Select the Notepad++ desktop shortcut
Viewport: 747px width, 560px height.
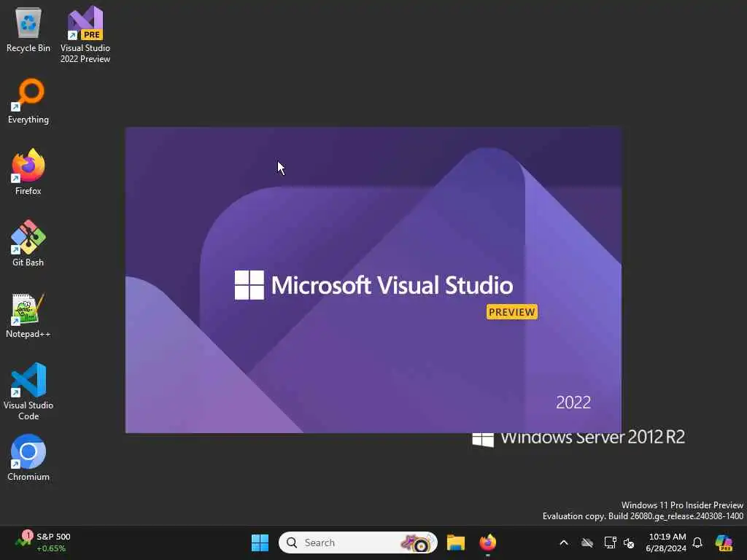(28, 316)
